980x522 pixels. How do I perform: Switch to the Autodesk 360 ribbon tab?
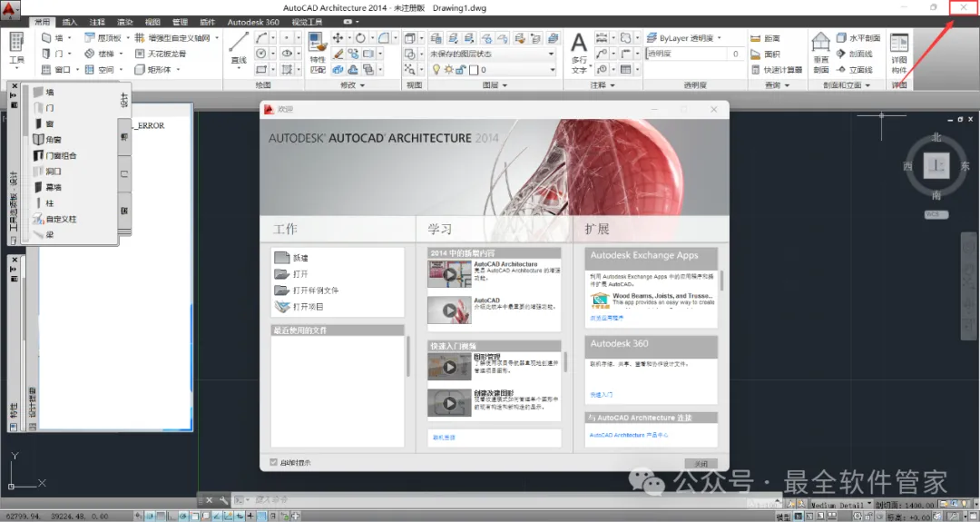pos(252,22)
